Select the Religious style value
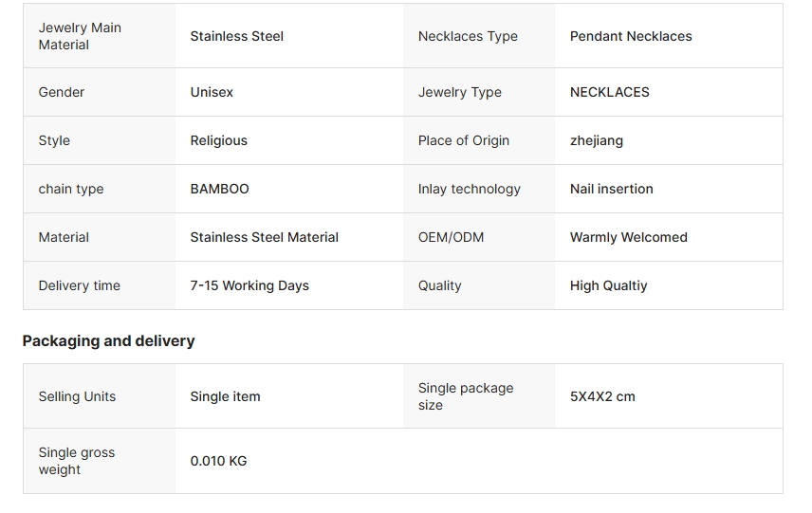This screenshot has width=812, height=513. 218,140
